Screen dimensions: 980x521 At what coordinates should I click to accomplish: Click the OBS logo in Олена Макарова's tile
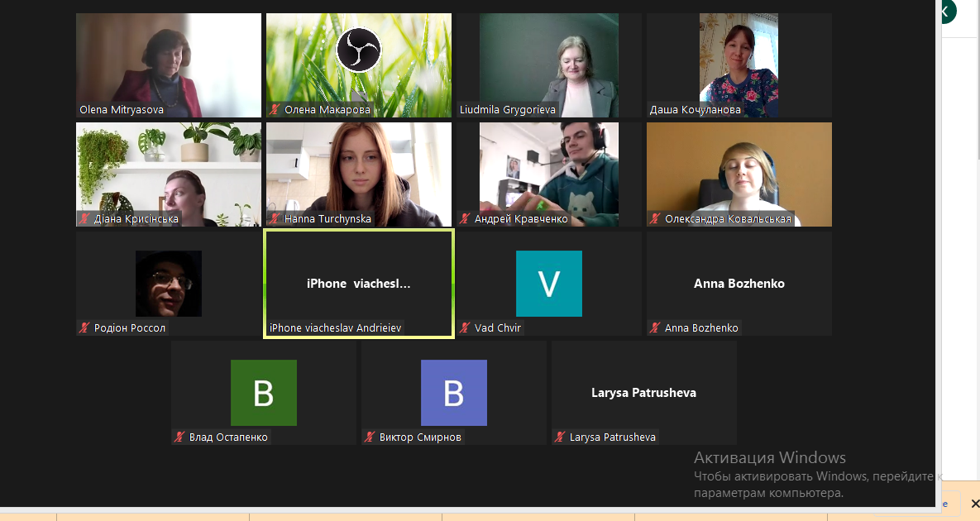tap(359, 50)
